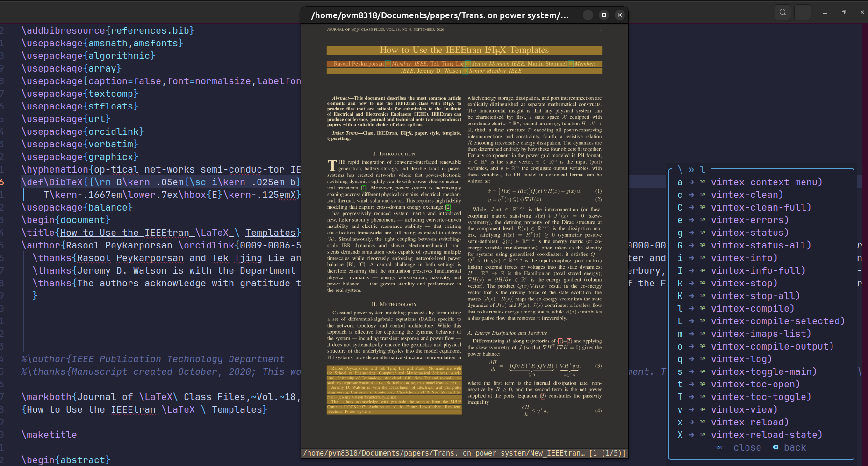The width and height of the screenshot is (868, 466).
Task: Click \usepackage{balance} line in editor
Action: [77, 207]
